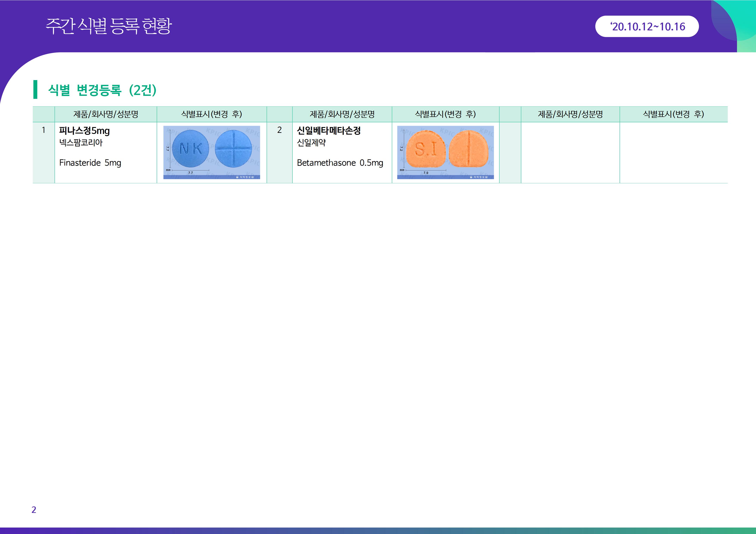Click the 약학정보원 logo under blue pills
The width and height of the screenshot is (756, 534).
click(x=245, y=177)
